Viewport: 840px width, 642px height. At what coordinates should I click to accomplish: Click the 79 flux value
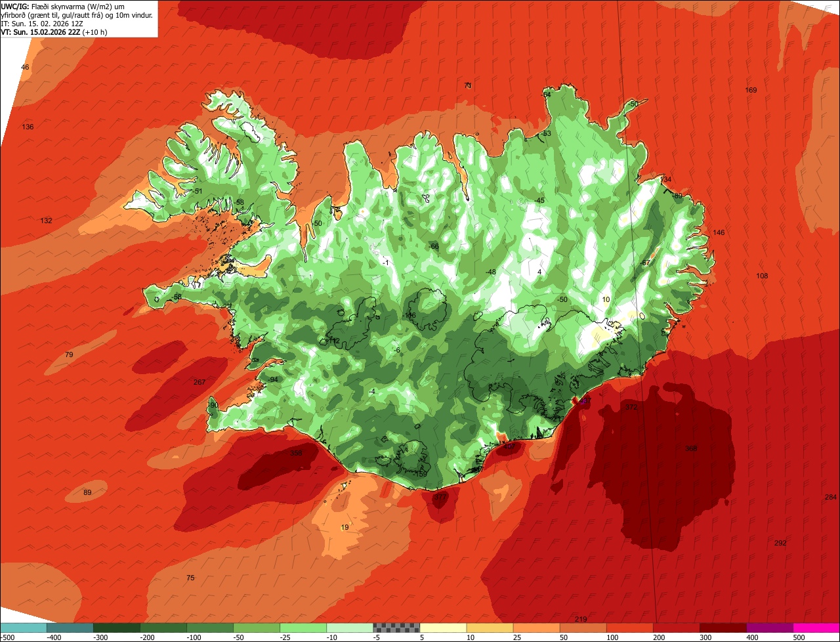(69, 354)
